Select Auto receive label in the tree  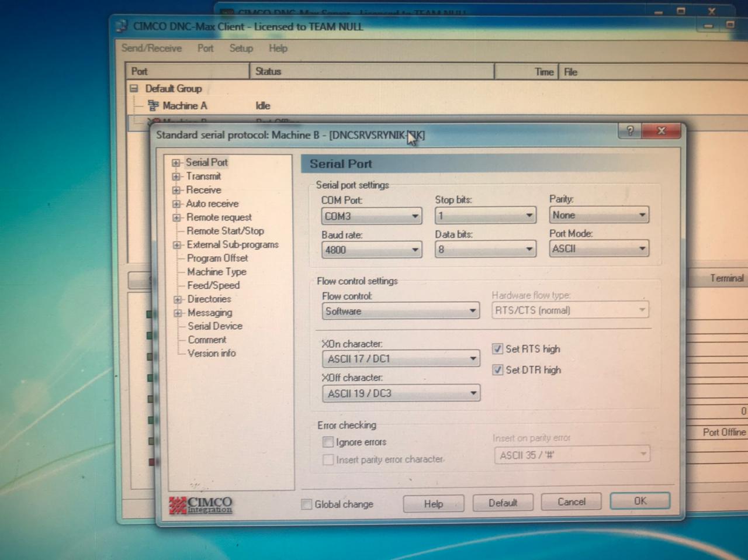[212, 203]
